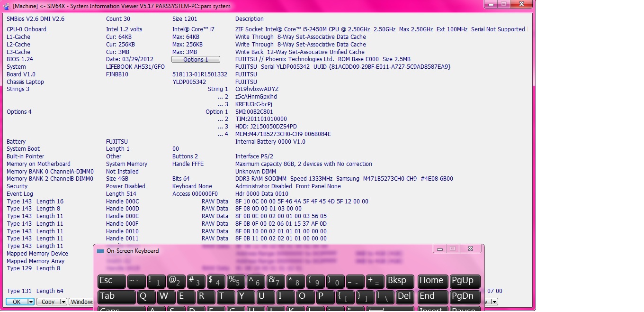644x312 pixels.
Task: Open the Copy button dropdown arrow
Action: click(x=63, y=302)
